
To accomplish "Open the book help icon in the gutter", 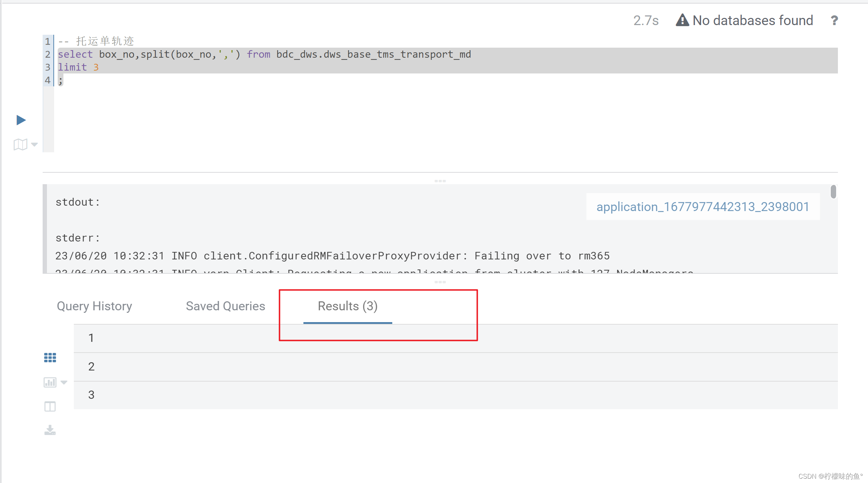I will pyautogui.click(x=20, y=145).
